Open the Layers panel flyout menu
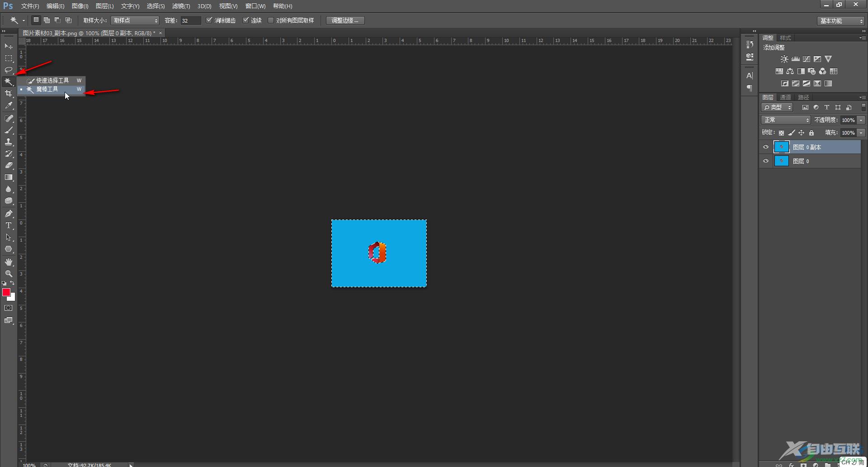The height and width of the screenshot is (467, 868). [862, 98]
